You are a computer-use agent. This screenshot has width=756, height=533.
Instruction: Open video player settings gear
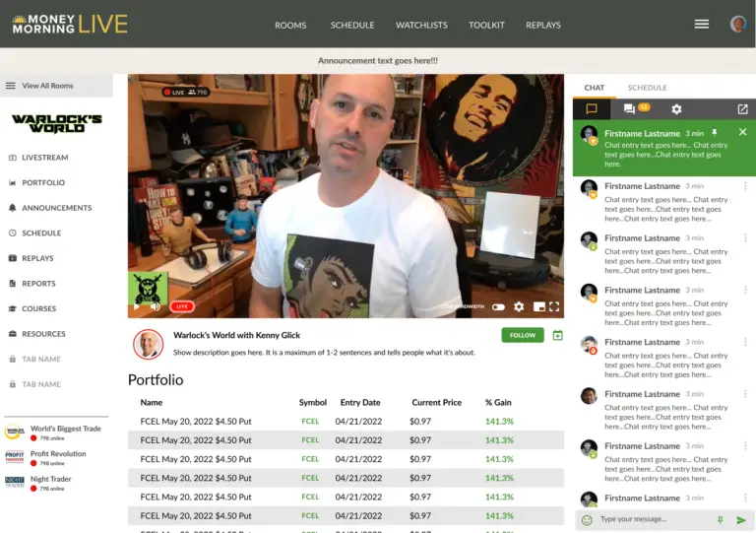519,306
